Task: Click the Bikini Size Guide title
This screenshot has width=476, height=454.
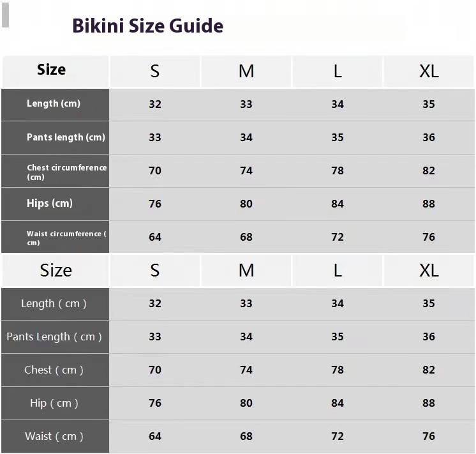Action: (x=147, y=26)
